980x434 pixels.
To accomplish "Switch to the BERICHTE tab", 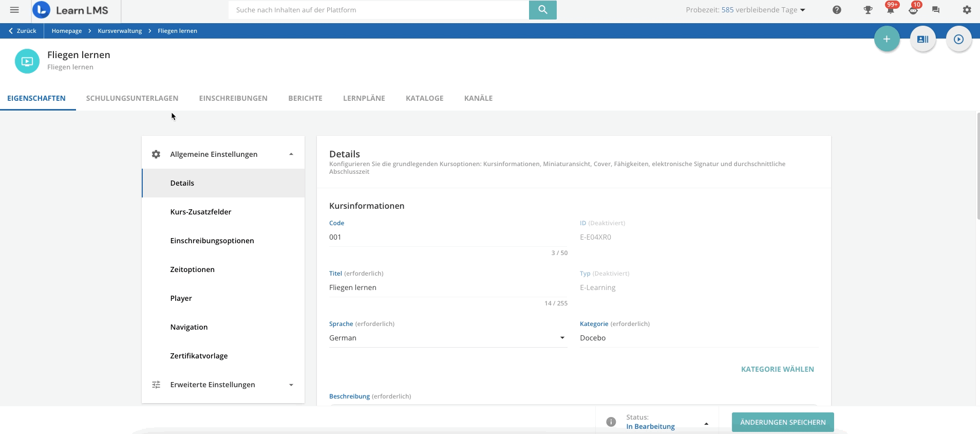I will (305, 98).
